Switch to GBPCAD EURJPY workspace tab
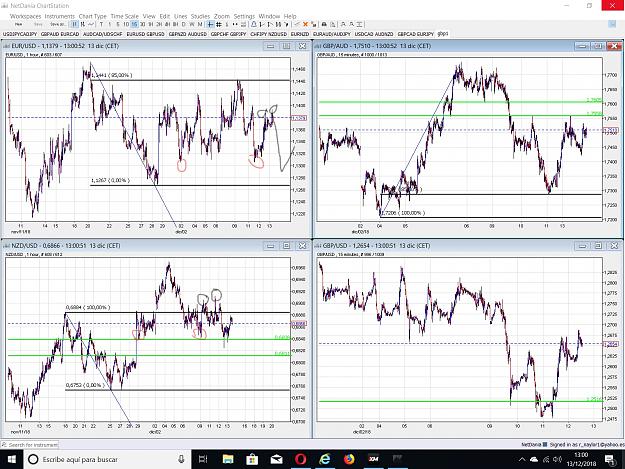625x469 pixels. click(415, 34)
